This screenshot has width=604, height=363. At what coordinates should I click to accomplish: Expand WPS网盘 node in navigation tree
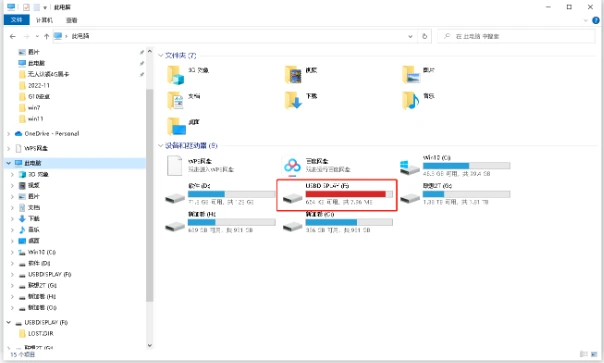pyautogui.click(x=8, y=148)
